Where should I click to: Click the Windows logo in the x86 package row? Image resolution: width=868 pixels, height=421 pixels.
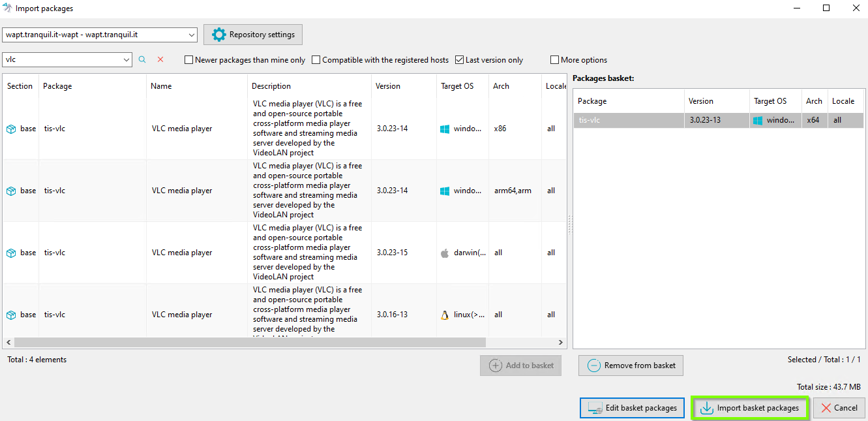[445, 129]
